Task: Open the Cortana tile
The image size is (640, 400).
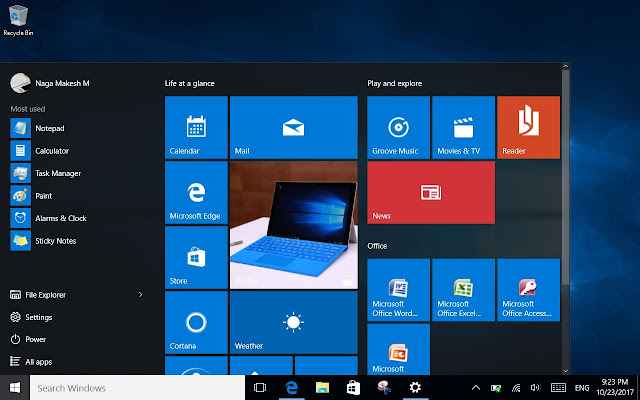Action: point(196,322)
